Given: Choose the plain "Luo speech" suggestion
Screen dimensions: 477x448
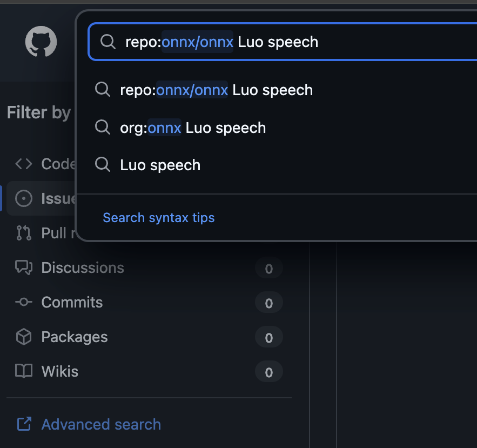Looking at the screenshot, I should [160, 165].
